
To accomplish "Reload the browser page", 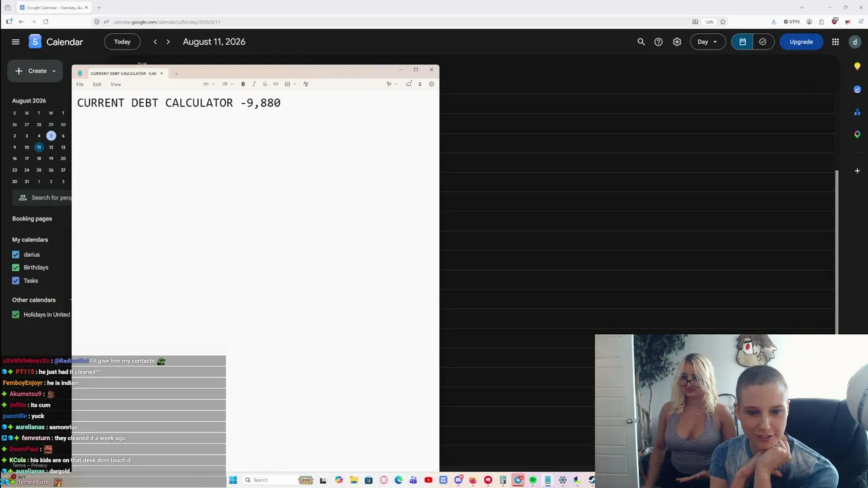I will (45, 22).
